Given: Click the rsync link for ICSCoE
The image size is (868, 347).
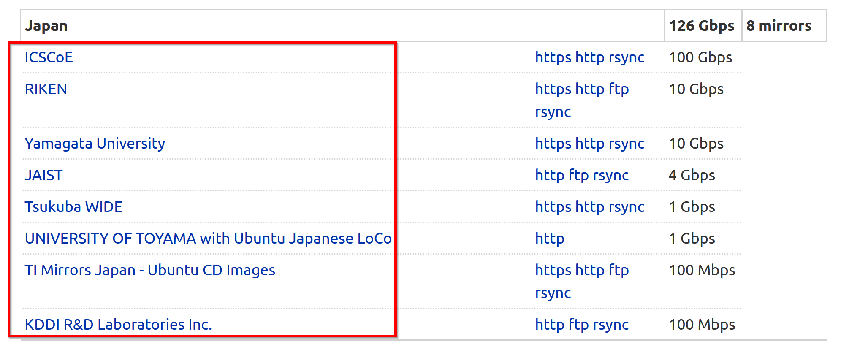Looking at the screenshot, I should (627, 57).
